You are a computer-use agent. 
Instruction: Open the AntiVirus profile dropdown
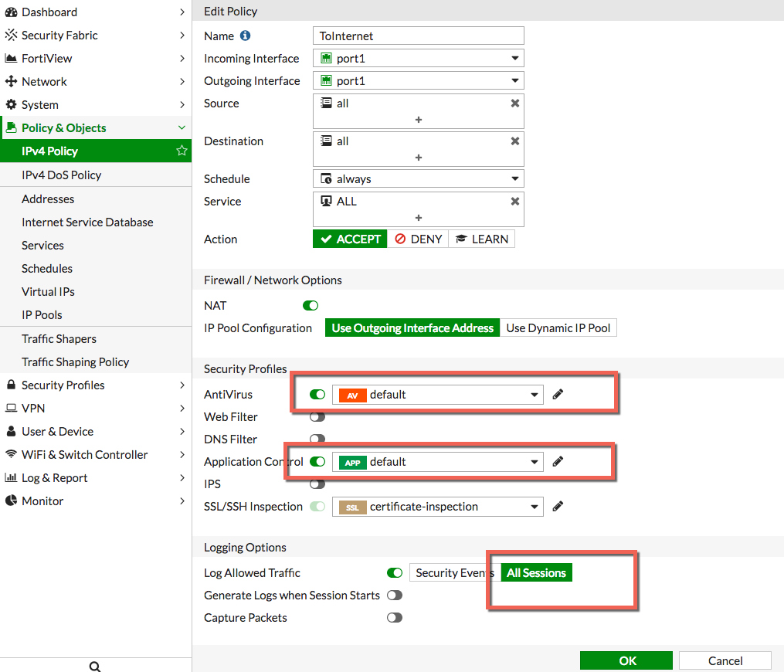click(437, 395)
